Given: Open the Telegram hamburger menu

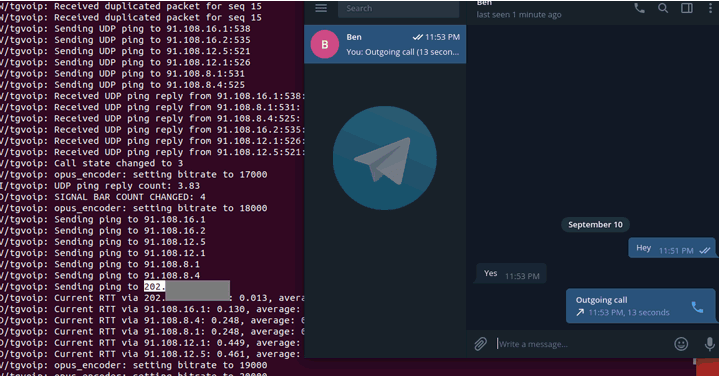Looking at the screenshot, I should pyautogui.click(x=321, y=8).
